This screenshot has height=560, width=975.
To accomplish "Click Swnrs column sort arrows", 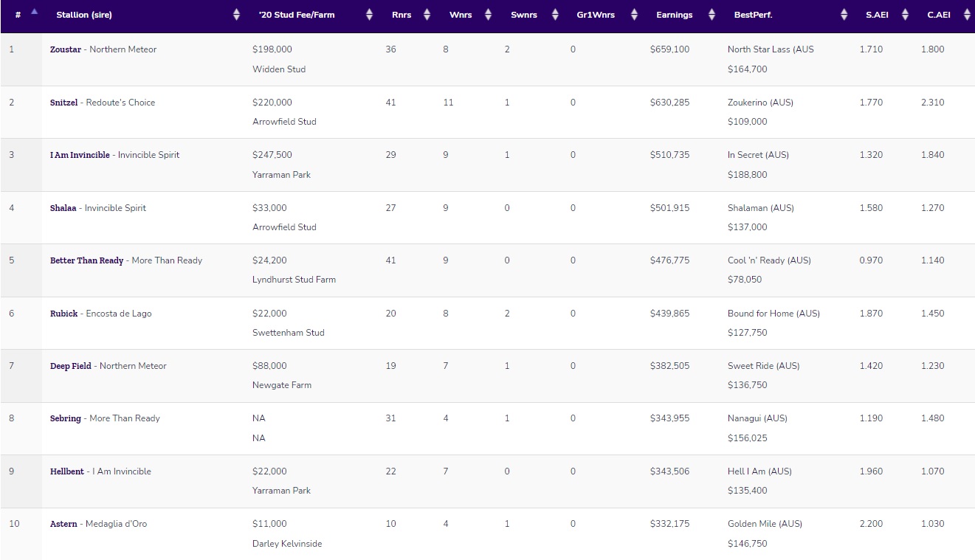I will [554, 15].
